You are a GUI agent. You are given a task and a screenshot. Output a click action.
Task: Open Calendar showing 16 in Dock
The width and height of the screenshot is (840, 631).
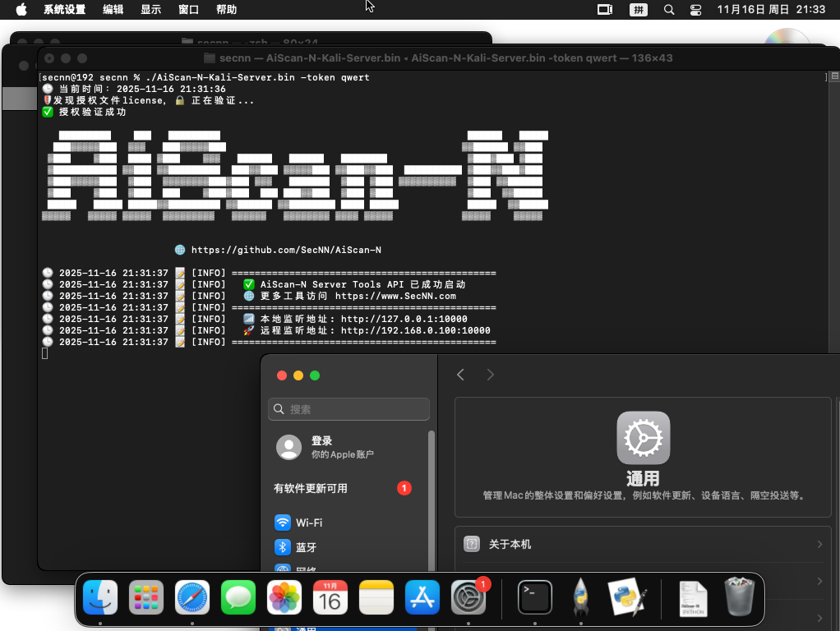pos(330,597)
